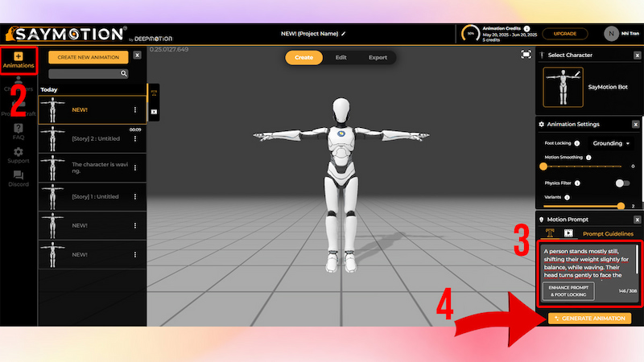Click the Generate Animation button
The image size is (644, 362).
pyautogui.click(x=589, y=319)
